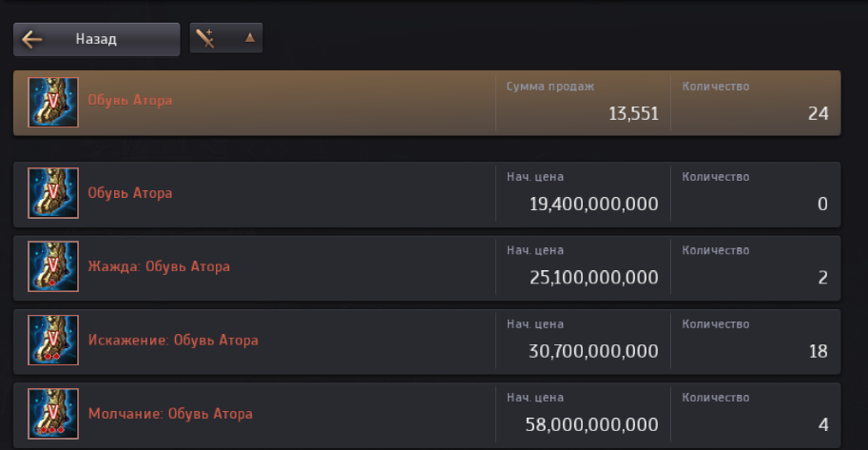This screenshot has height=450, width=868.
Task: Go back with the Назад button
Action: click(x=96, y=39)
